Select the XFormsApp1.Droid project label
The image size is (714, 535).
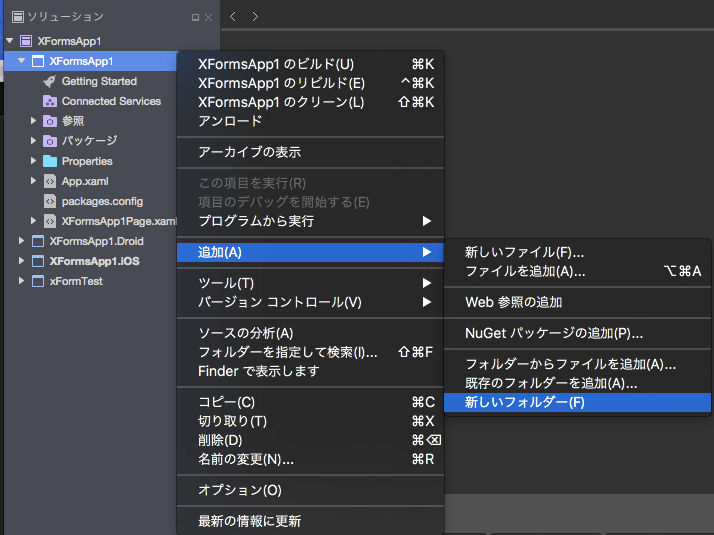tap(97, 241)
